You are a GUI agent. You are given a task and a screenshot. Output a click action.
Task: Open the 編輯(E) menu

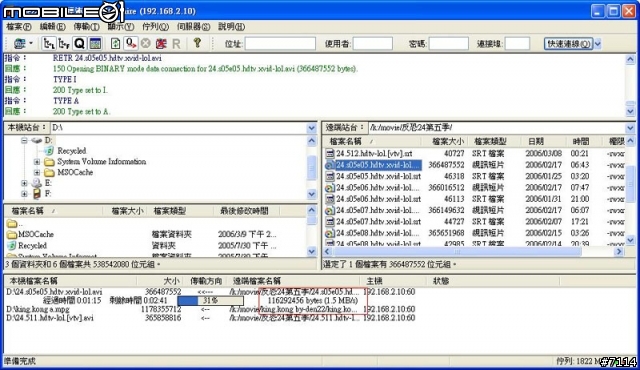[x=52, y=27]
